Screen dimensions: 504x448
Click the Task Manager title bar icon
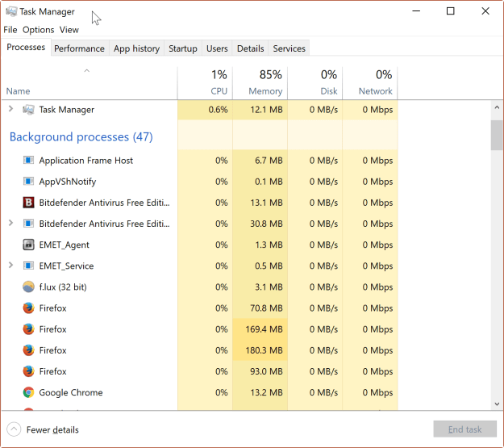click(11, 11)
